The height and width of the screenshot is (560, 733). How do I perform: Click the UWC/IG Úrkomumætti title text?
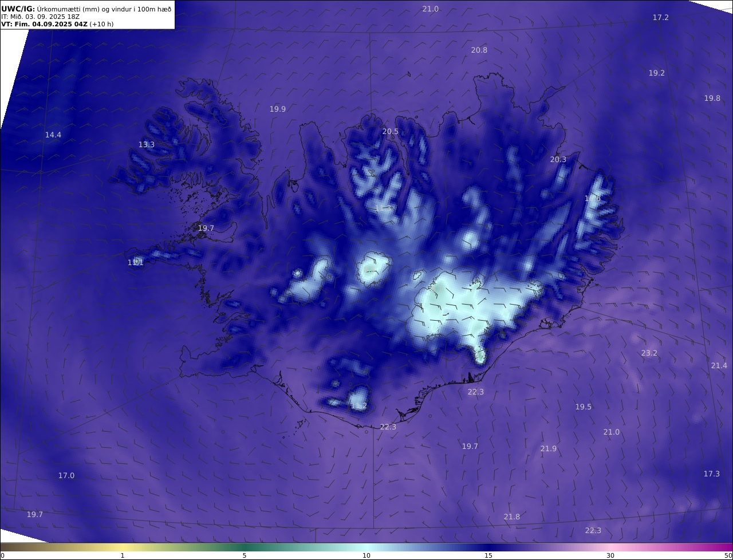pos(86,9)
